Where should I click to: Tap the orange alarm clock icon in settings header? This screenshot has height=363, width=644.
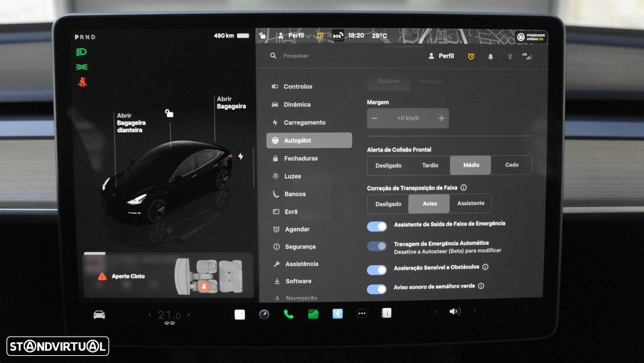471,56
